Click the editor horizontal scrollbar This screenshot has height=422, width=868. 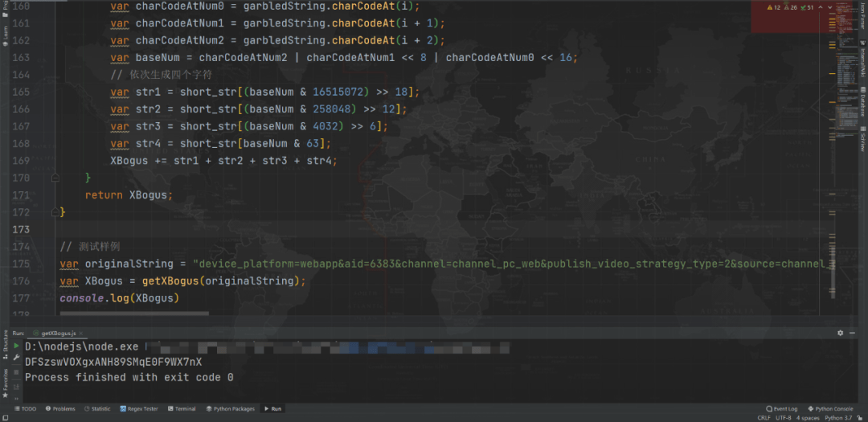point(134,313)
